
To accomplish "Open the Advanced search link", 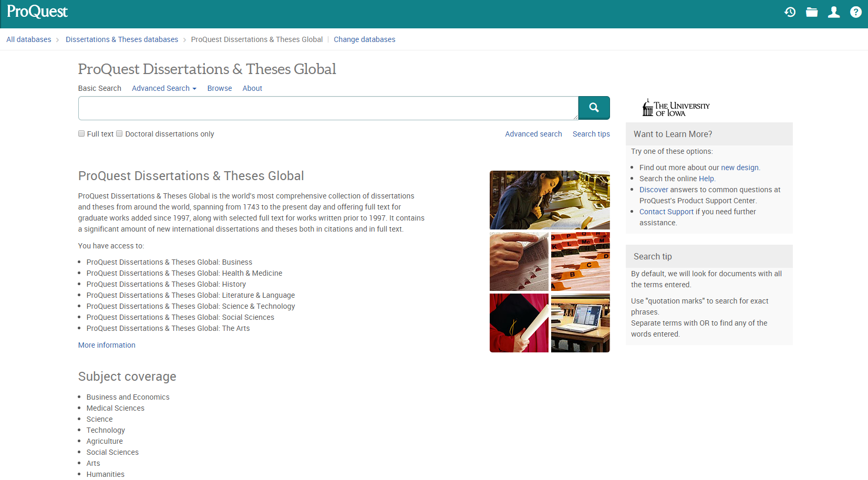I will click(x=533, y=134).
